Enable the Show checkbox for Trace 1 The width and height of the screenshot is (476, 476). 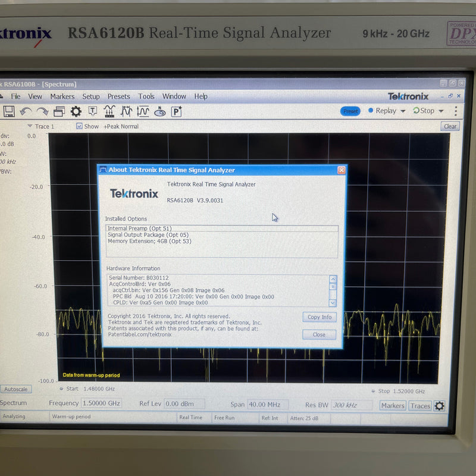pos(80,126)
